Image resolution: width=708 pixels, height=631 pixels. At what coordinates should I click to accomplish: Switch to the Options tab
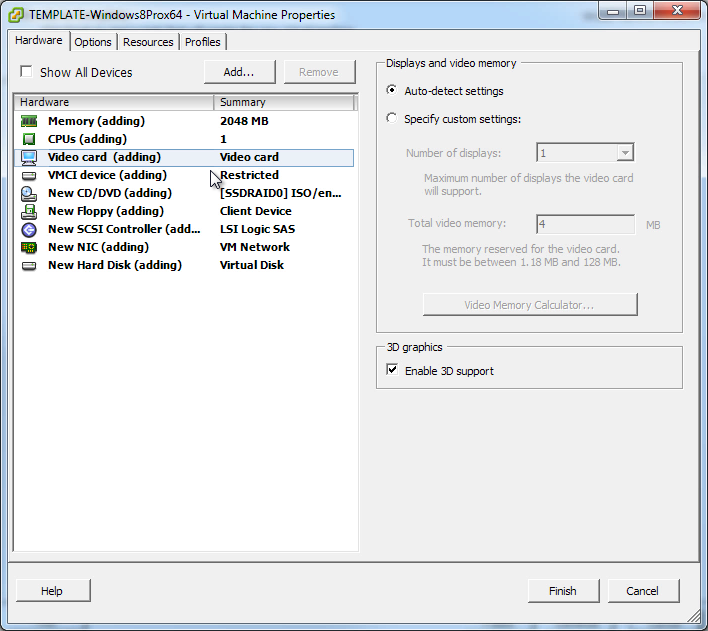[93, 42]
